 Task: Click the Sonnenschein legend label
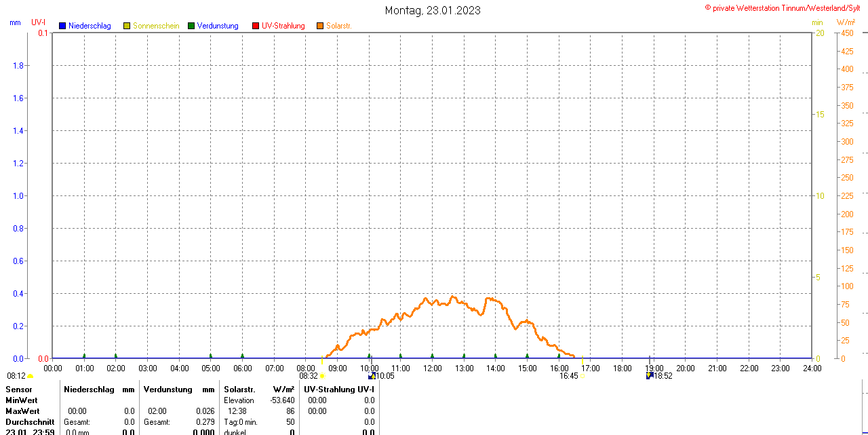point(156,26)
